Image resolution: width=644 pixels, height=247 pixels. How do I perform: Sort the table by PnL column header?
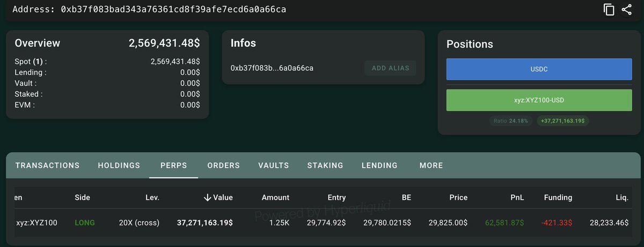(x=517, y=198)
